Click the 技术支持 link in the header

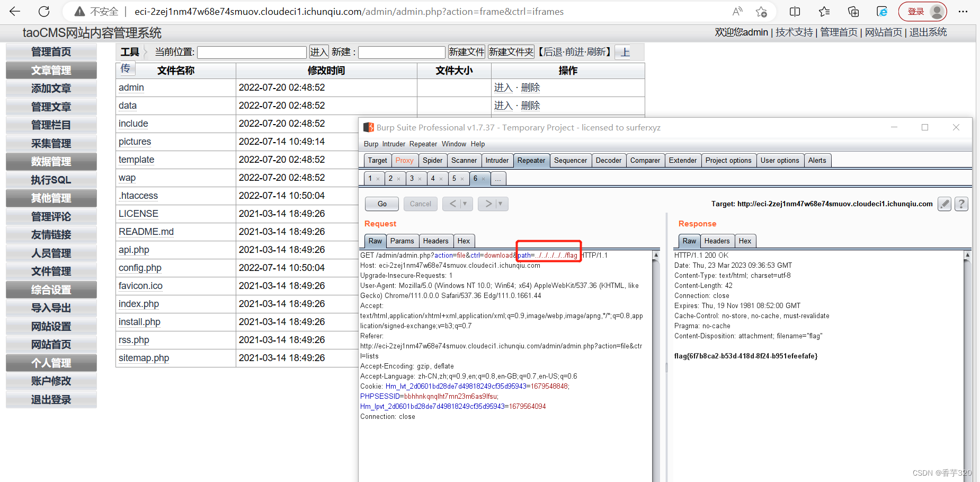794,32
